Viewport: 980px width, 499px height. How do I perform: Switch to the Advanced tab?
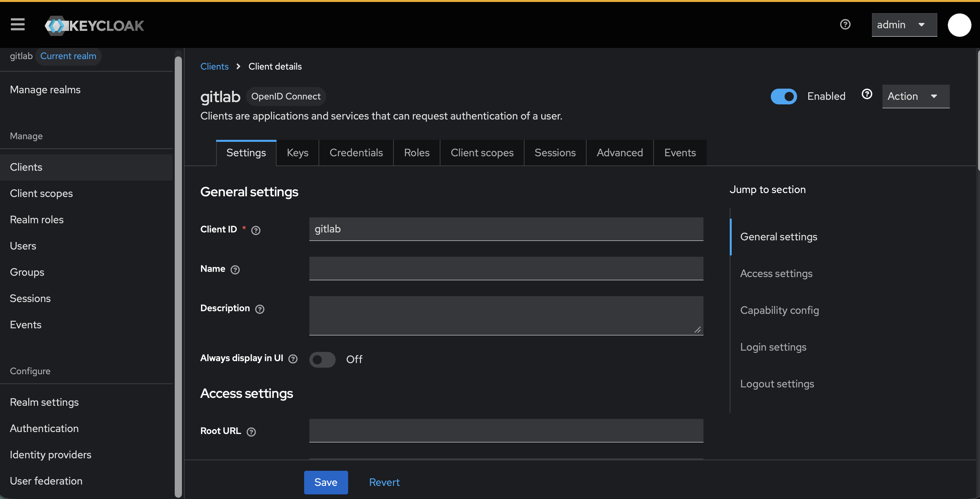619,153
